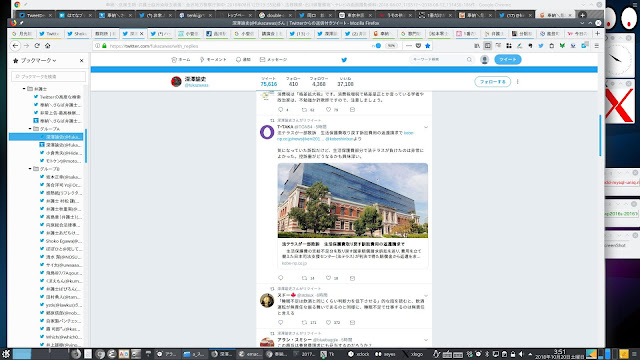Open xclock from the taskbar
This screenshot has height=360, width=640.
pos(359,354)
